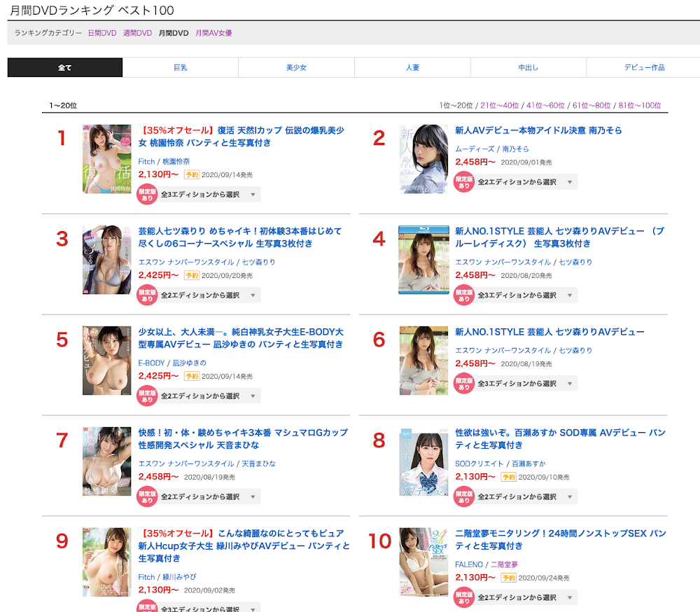The width and height of the screenshot is (700, 612).
Task: Click the 予約 tag on rank 8
Action: [508, 477]
